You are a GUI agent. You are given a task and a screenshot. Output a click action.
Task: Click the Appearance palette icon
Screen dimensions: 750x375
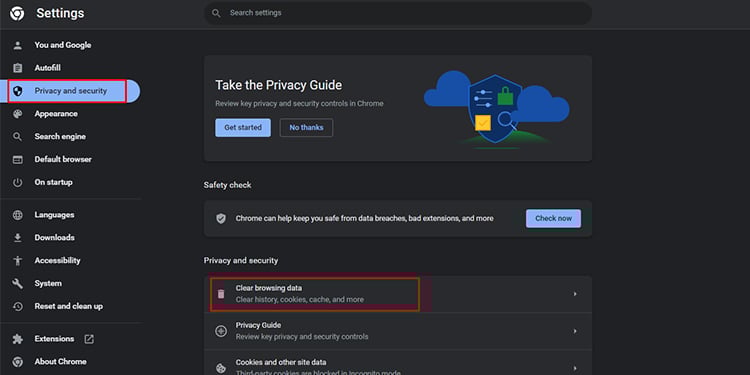18,114
